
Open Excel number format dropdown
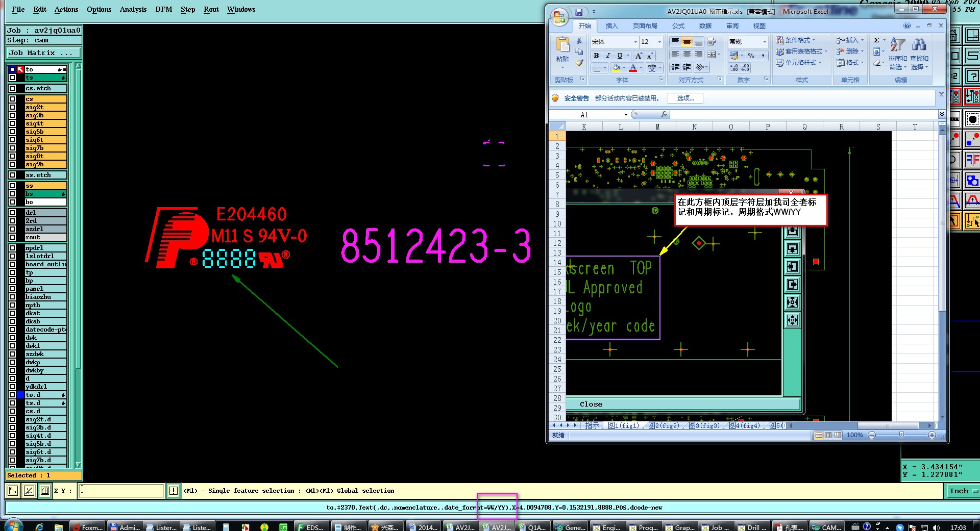[765, 42]
